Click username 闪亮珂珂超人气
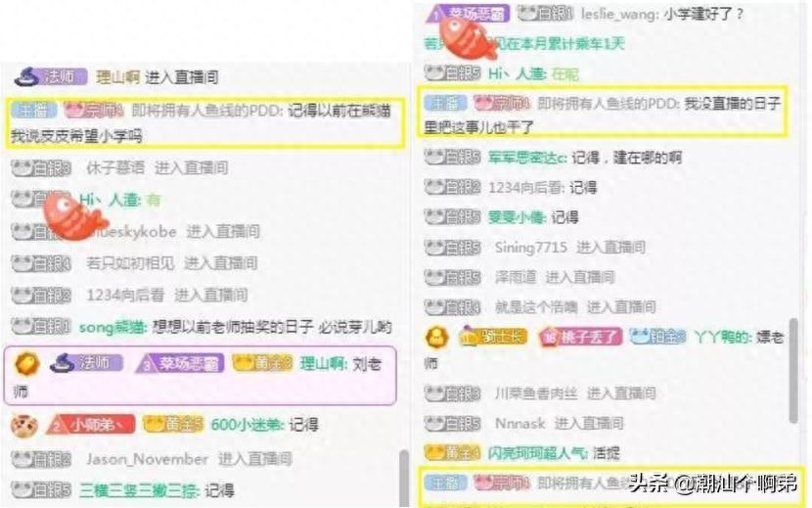Screen dimensions: 812x508 tap(537, 454)
